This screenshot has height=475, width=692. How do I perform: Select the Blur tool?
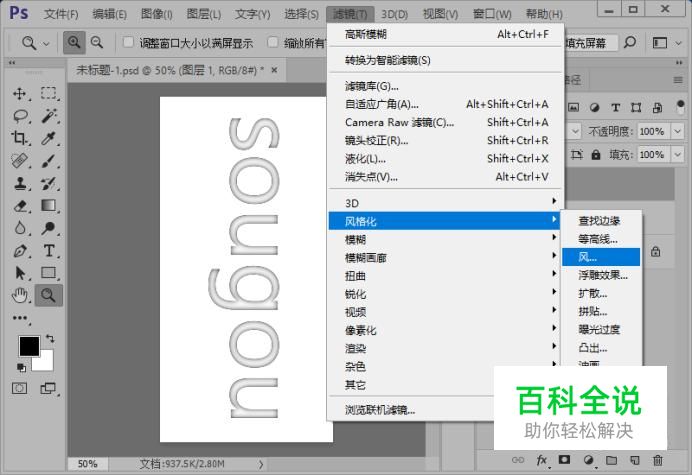20,228
